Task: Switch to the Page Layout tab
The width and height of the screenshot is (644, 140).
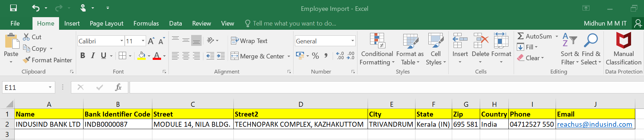Action: click(x=107, y=23)
